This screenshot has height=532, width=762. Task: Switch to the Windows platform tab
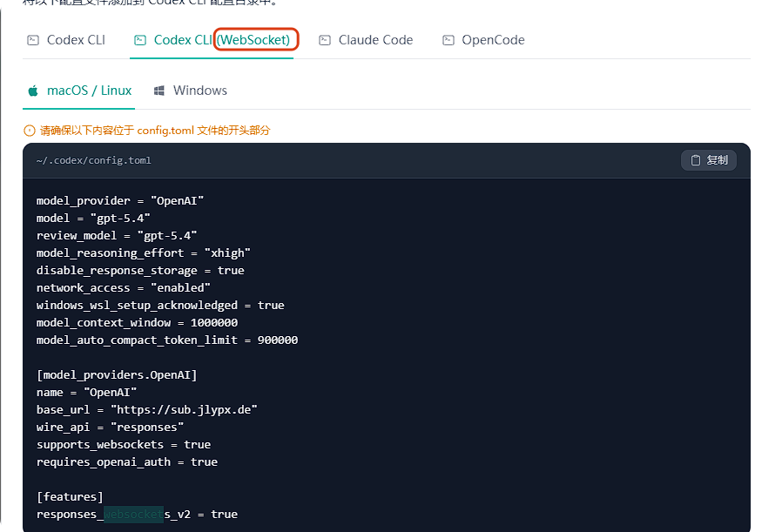[191, 91]
